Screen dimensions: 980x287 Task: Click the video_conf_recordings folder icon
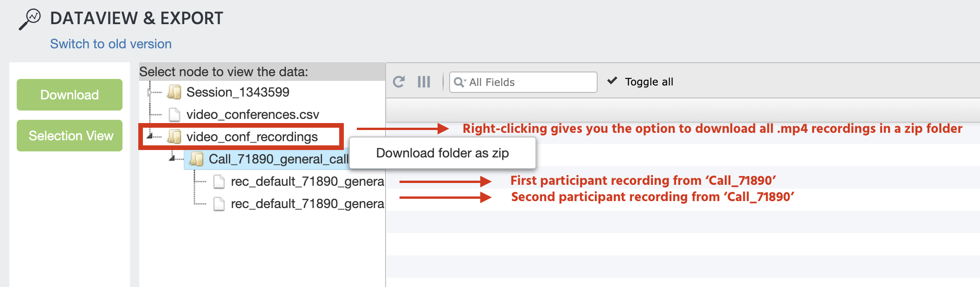coord(174,137)
